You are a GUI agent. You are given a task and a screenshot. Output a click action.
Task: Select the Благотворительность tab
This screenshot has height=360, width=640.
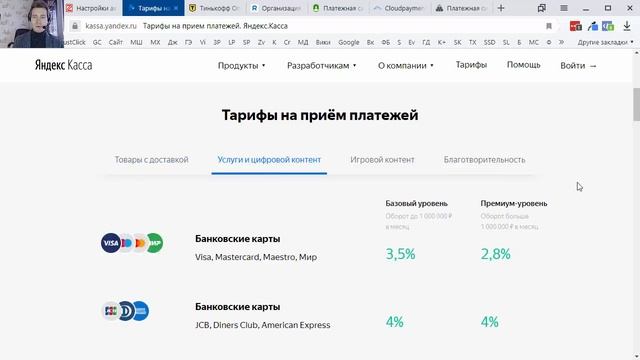pos(484,160)
